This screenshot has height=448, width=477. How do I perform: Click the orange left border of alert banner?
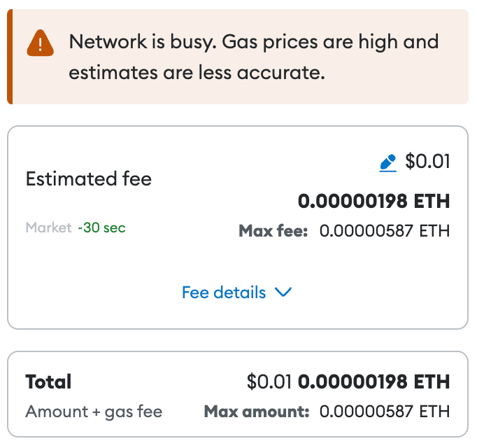pyautogui.click(x=10, y=57)
